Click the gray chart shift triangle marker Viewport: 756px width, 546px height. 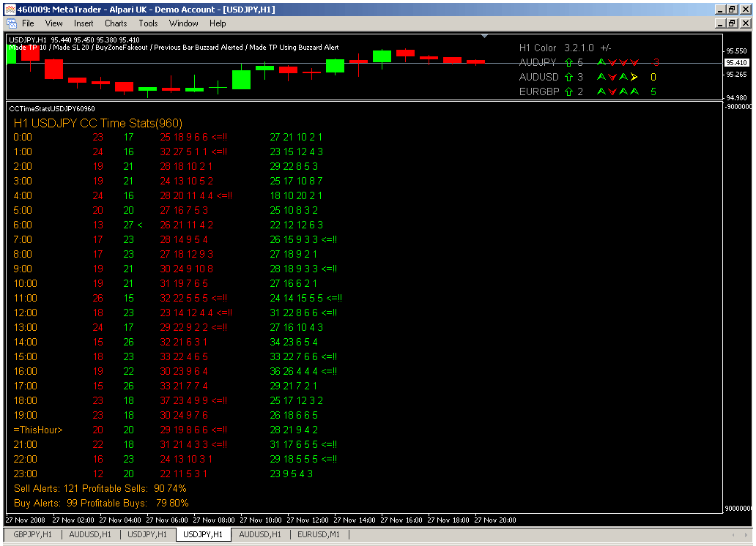484,35
